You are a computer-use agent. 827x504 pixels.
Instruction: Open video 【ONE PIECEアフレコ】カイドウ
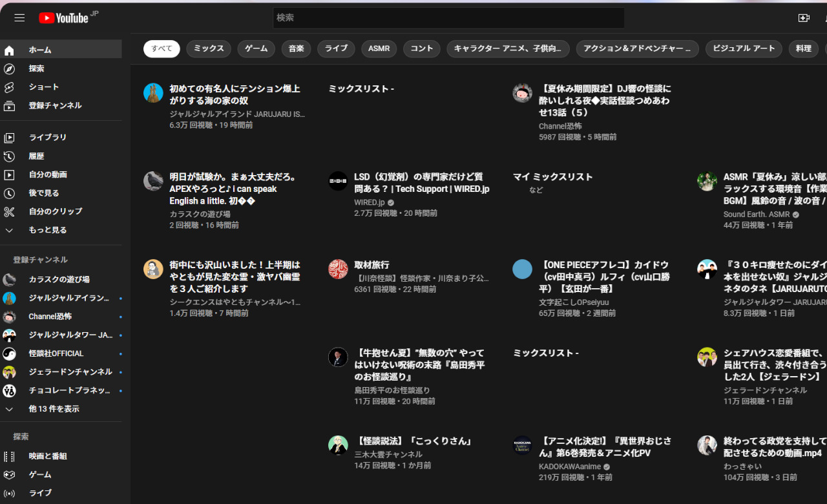click(x=604, y=277)
